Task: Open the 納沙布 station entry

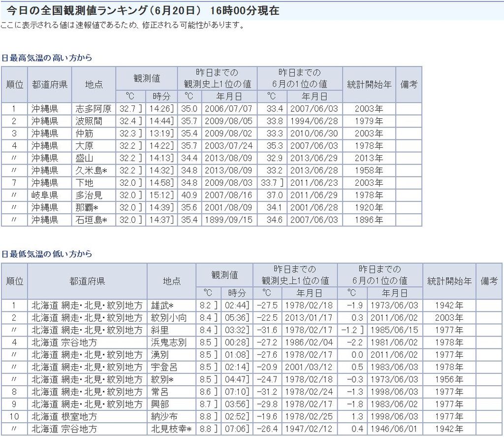Action: 164,416
